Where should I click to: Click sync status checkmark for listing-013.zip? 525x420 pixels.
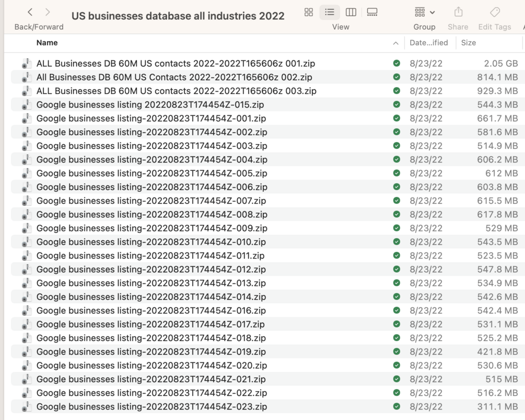coord(396,283)
